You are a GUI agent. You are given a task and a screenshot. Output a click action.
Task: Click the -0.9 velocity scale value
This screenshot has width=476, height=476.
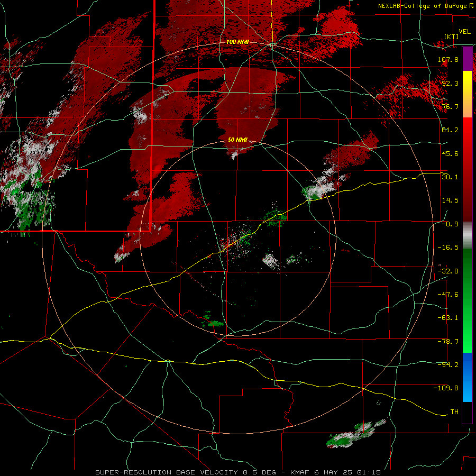pos(450,224)
